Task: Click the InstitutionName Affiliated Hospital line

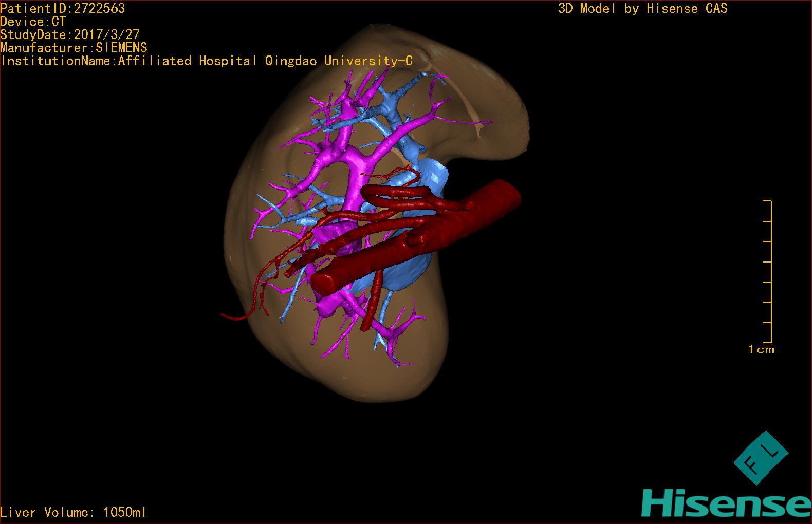Action: click(206, 61)
